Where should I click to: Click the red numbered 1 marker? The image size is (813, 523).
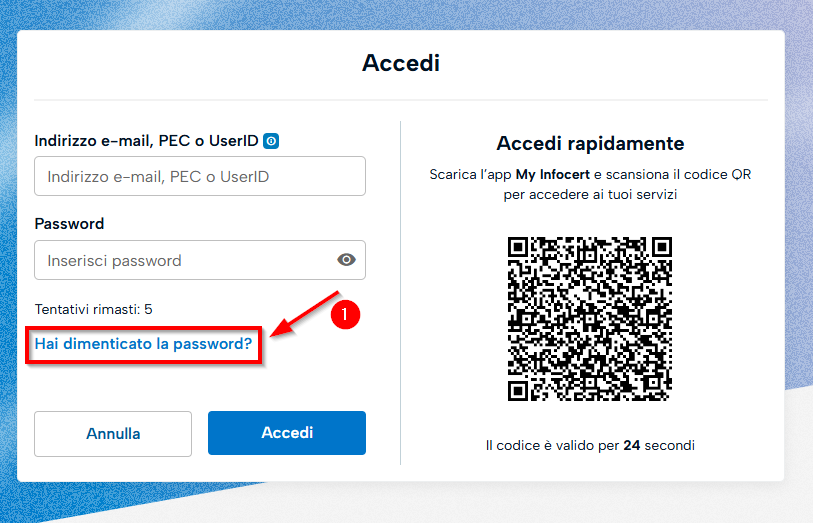345,314
